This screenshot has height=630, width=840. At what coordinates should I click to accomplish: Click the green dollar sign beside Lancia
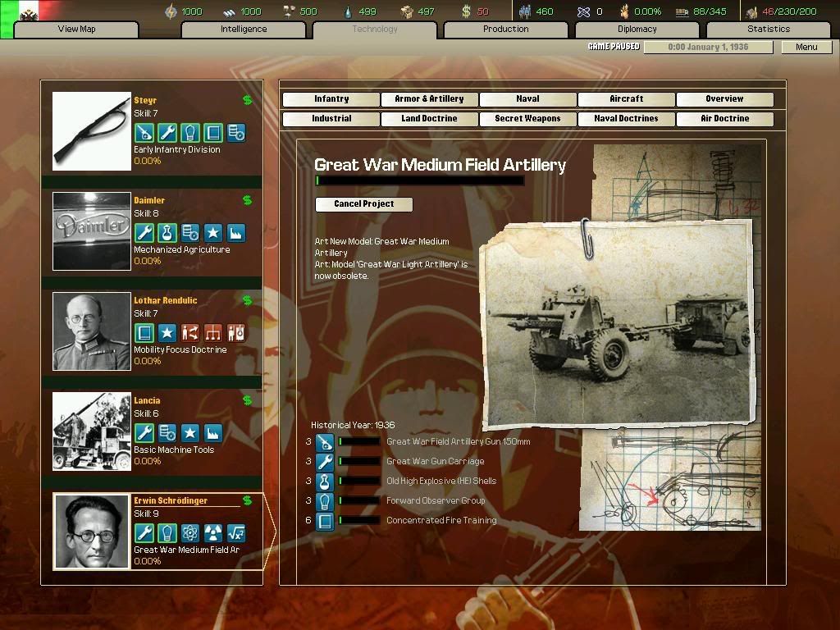coord(247,400)
